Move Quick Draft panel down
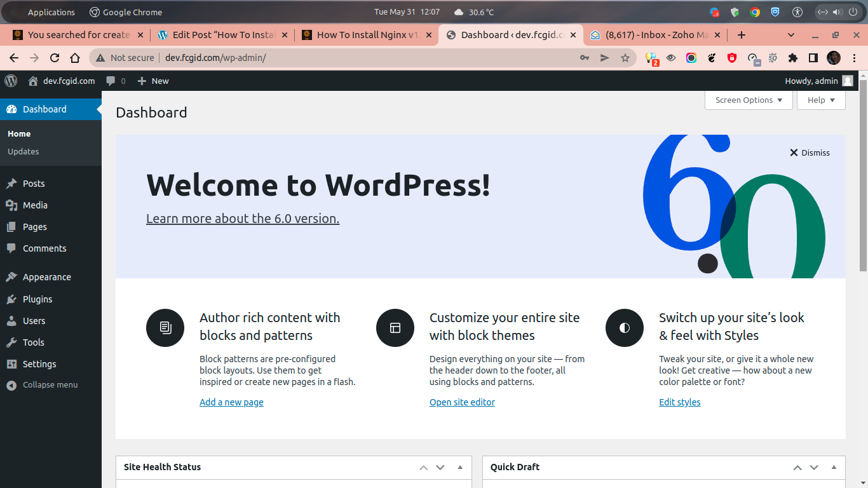The width and height of the screenshot is (868, 488). pos(814,468)
